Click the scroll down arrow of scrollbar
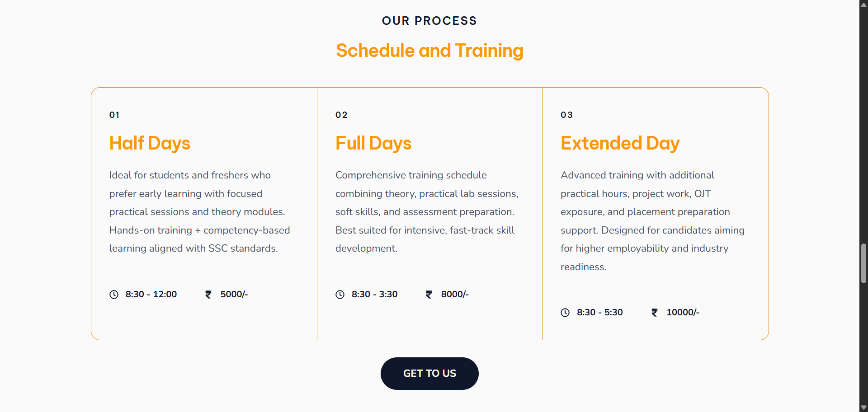 pyautogui.click(x=863, y=407)
